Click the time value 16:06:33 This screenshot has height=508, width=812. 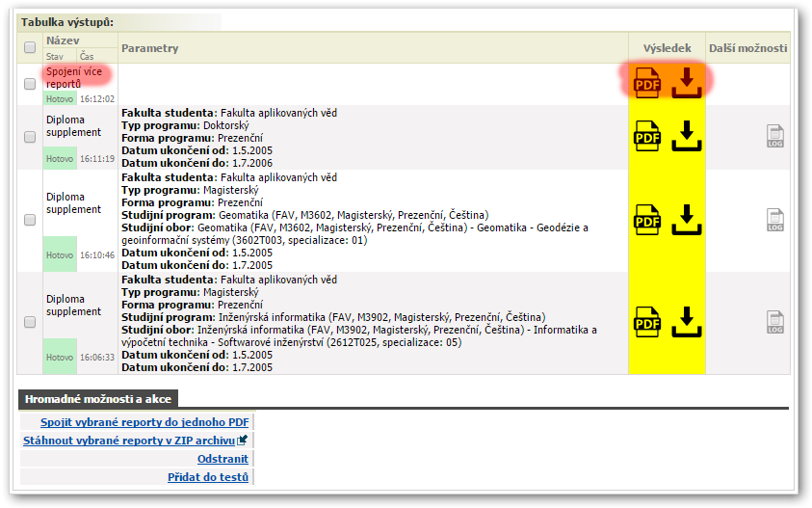point(97,358)
